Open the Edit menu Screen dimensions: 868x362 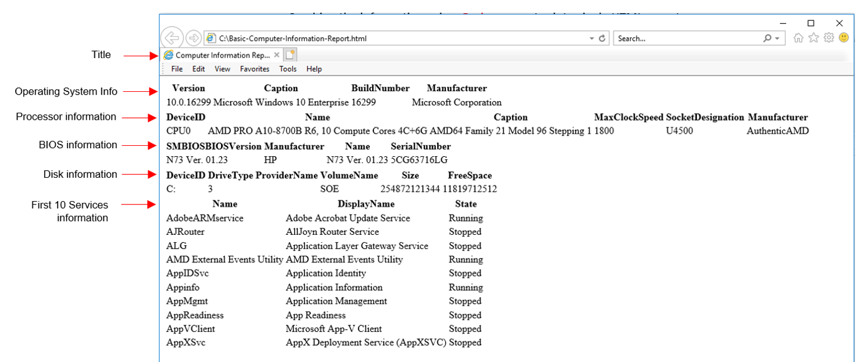click(x=199, y=69)
